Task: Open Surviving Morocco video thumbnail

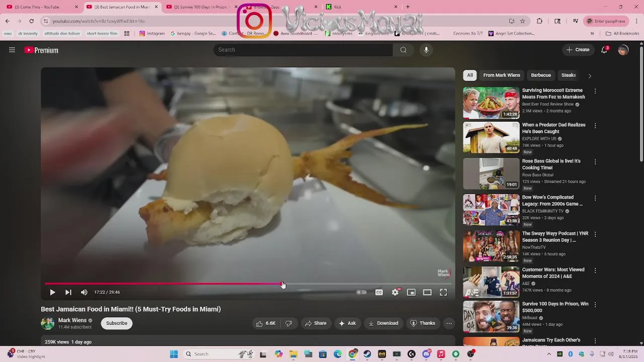Action: [x=491, y=103]
